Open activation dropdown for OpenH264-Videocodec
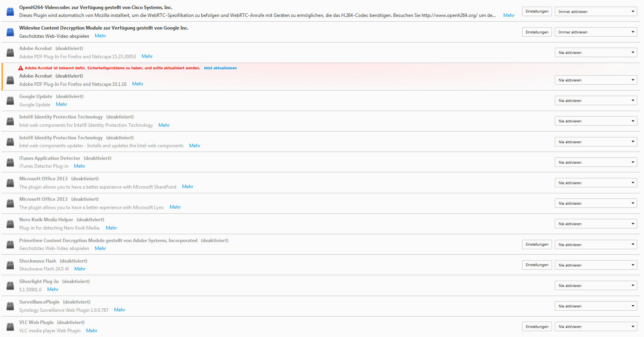The height and width of the screenshot is (337, 644). [596, 11]
